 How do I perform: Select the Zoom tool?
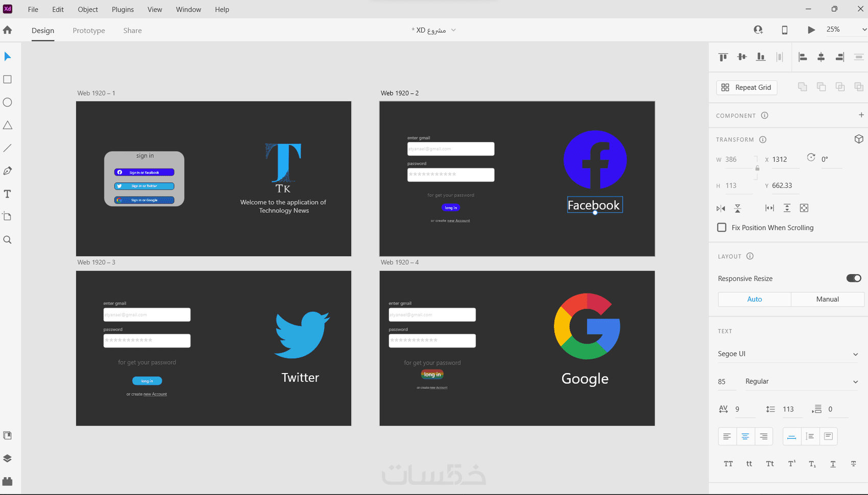click(x=8, y=240)
